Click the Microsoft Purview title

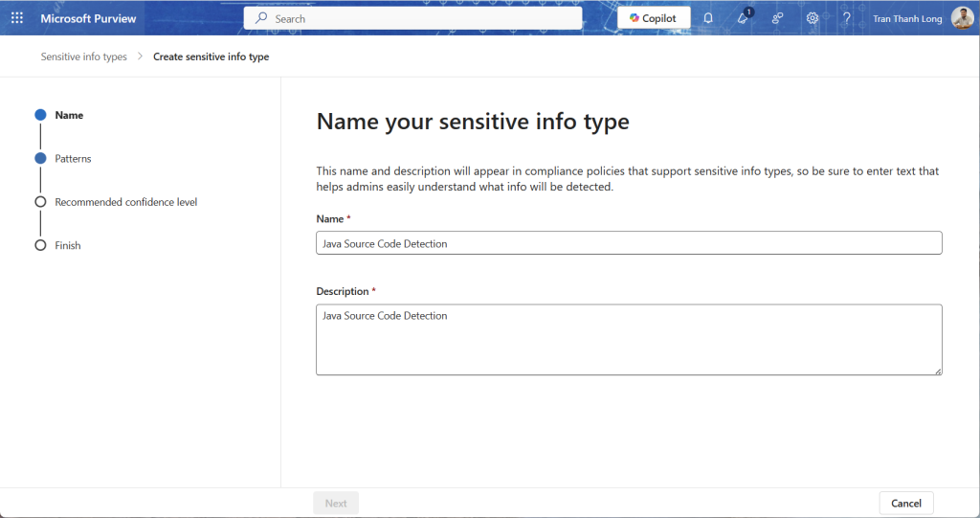click(x=88, y=18)
